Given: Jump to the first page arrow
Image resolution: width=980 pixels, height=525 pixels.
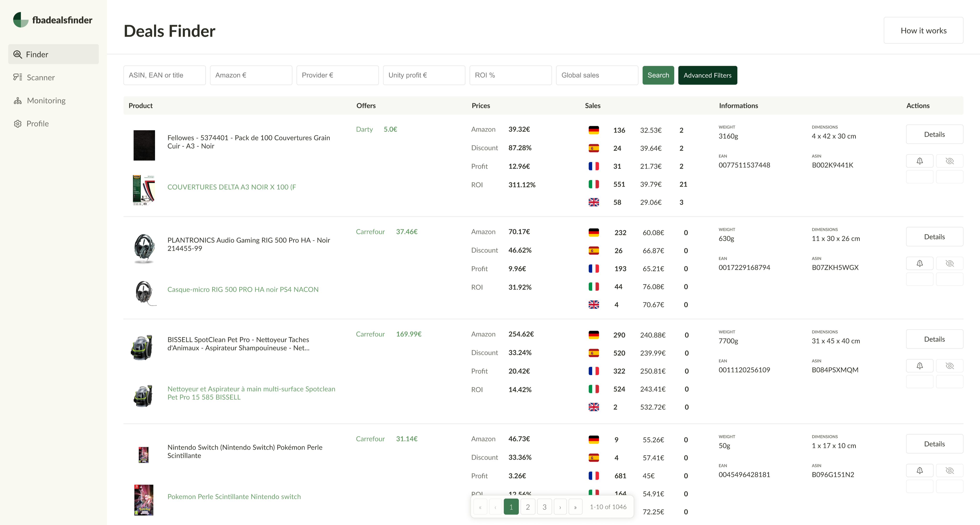Looking at the screenshot, I should click(480, 507).
